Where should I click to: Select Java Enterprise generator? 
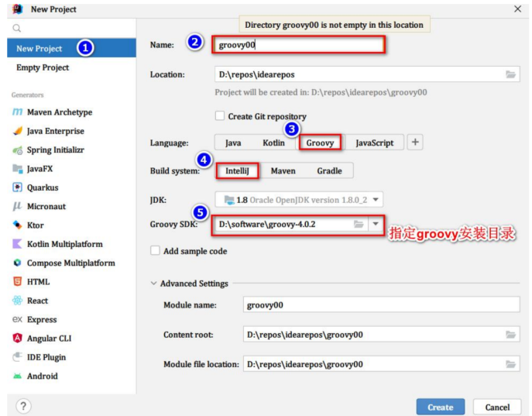tap(48, 131)
